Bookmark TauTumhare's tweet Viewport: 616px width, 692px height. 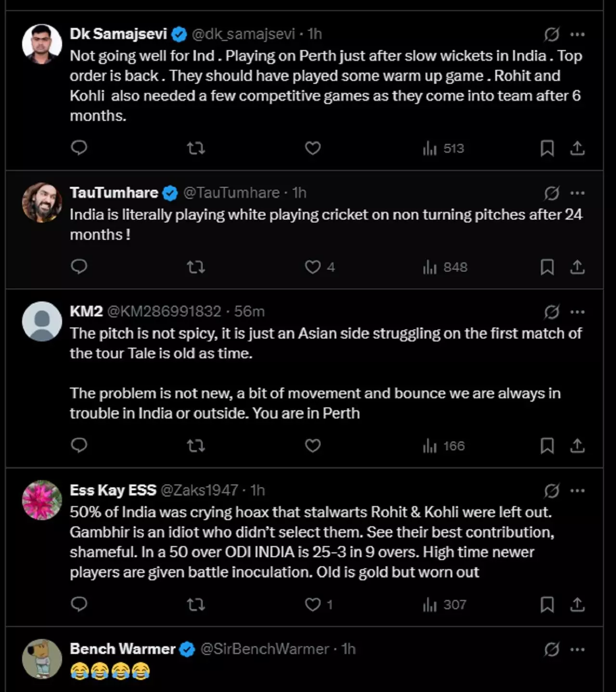click(547, 267)
